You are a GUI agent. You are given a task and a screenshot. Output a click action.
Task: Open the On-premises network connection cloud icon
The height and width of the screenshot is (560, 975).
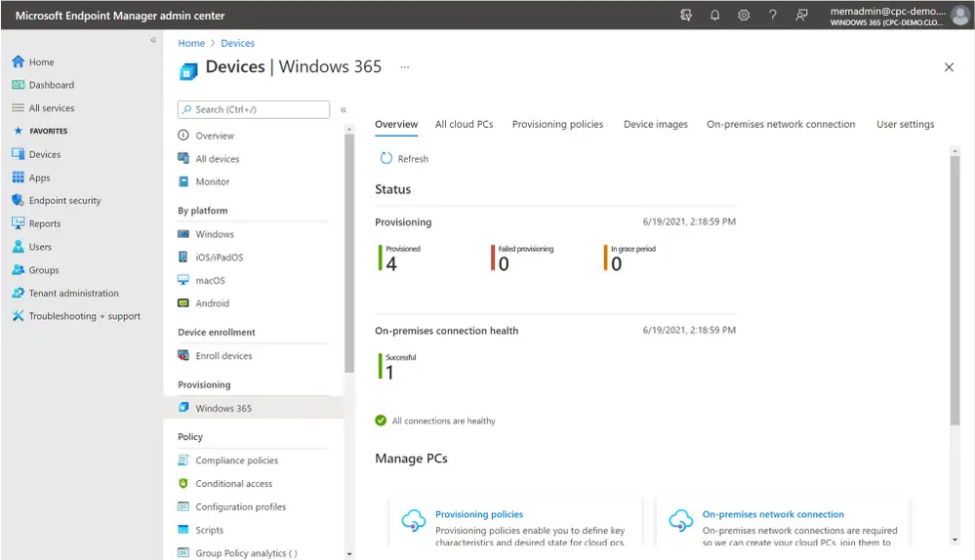[681, 520]
